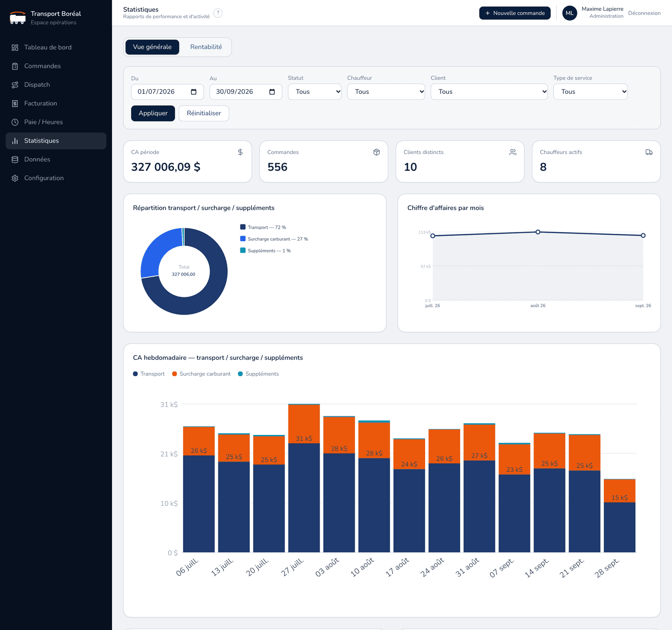Click the Déconnexion link
The image size is (672, 630).
644,13
